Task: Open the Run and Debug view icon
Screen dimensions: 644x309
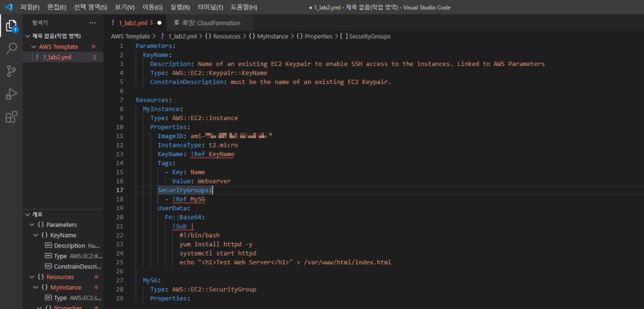Action: click(11, 94)
